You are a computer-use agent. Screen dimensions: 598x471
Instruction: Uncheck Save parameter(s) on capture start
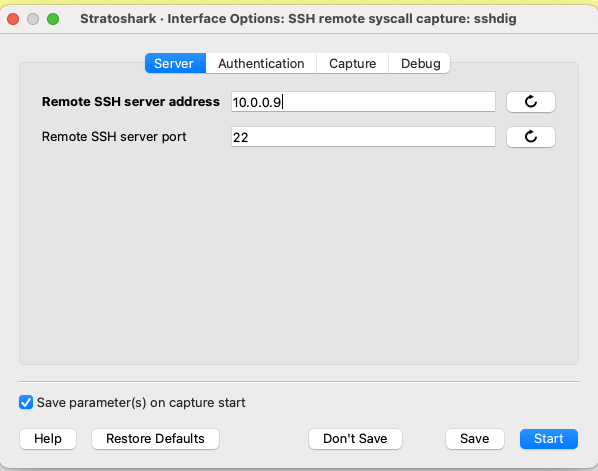(x=26, y=402)
